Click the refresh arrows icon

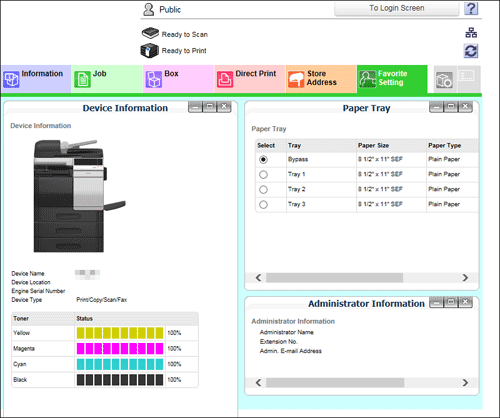tap(471, 51)
